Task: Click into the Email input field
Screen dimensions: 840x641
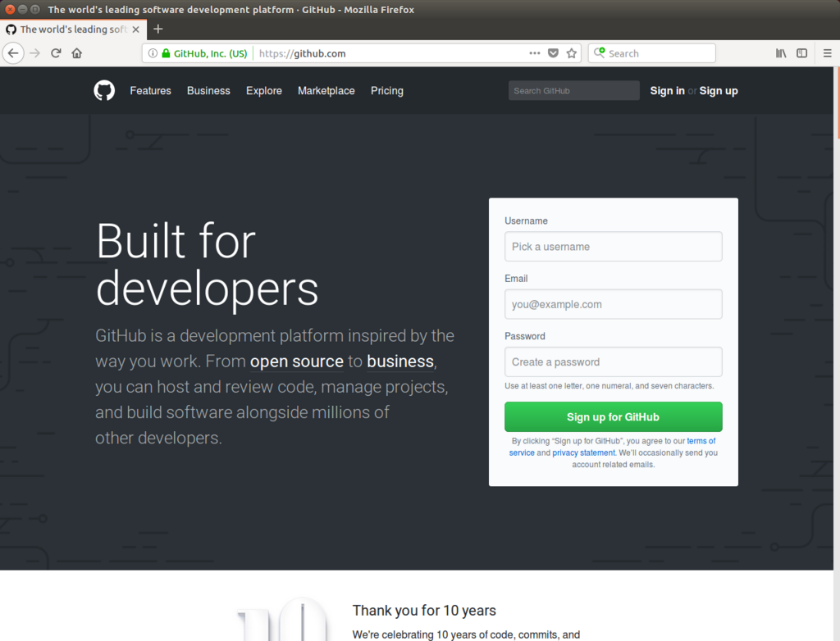Action: click(614, 304)
